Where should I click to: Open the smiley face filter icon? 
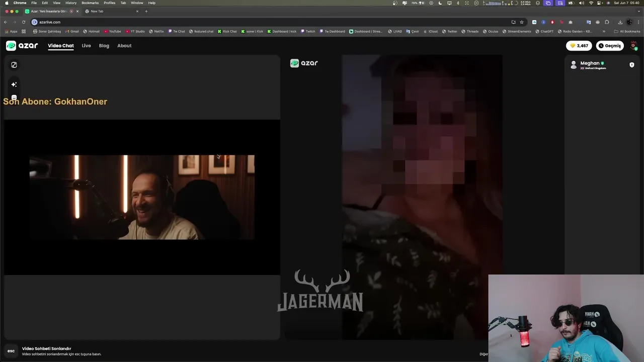click(14, 97)
